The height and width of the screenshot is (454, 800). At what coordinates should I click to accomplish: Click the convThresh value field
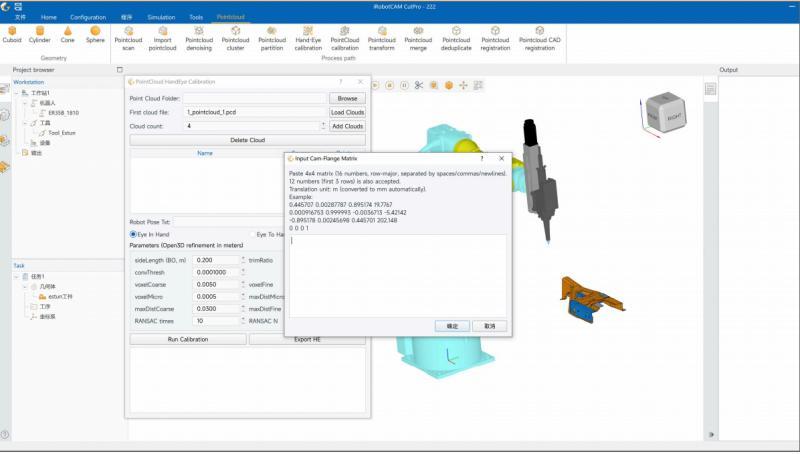coord(216,272)
